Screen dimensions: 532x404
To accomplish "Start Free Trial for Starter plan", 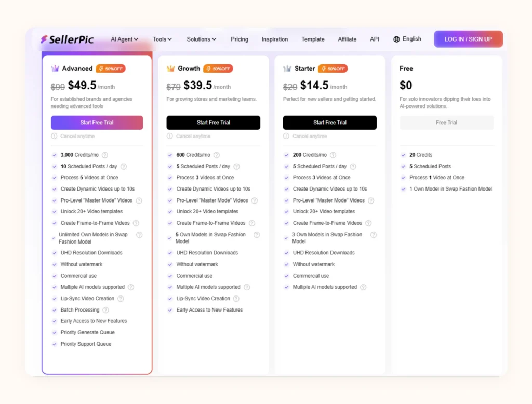I will pos(329,123).
